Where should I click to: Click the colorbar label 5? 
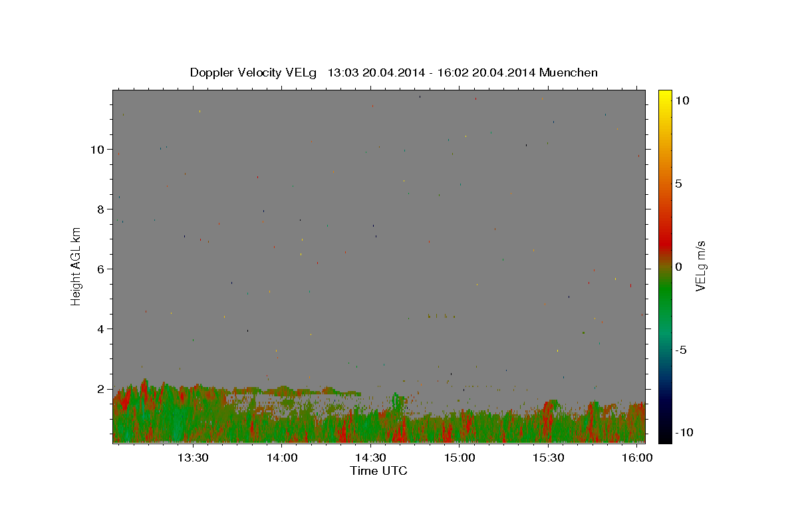point(678,184)
